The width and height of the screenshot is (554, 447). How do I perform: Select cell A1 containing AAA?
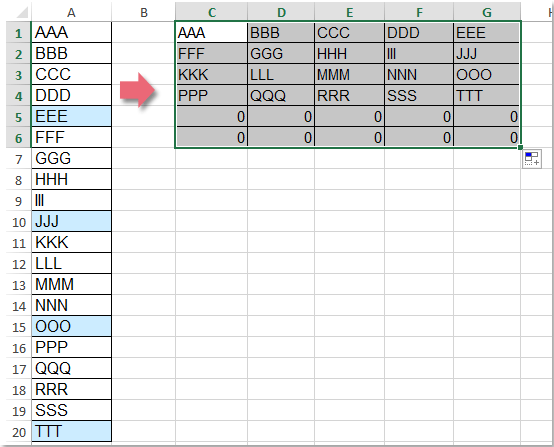click(71, 33)
